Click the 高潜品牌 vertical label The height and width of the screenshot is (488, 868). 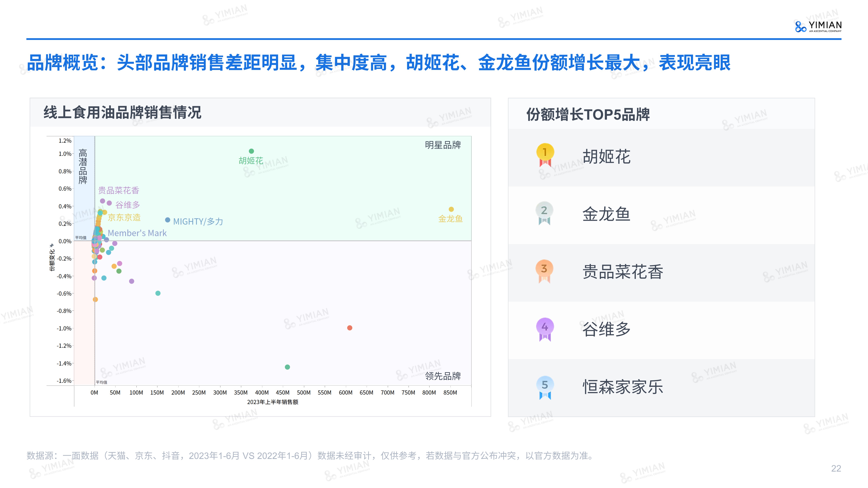pos(83,166)
